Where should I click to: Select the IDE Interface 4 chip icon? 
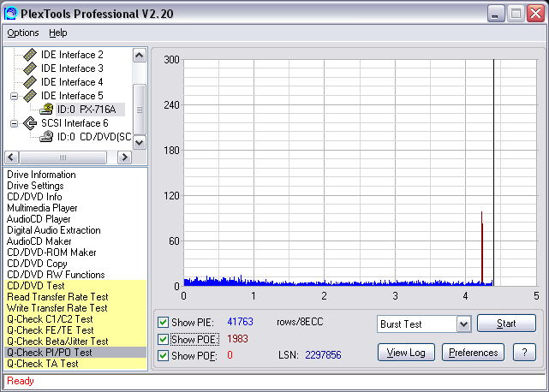pos(30,82)
